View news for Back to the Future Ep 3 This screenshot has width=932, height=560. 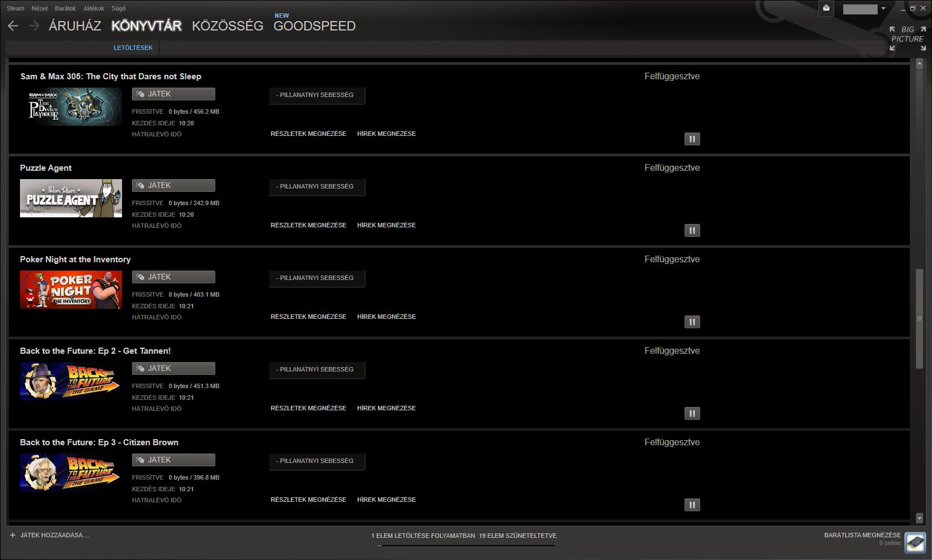click(387, 500)
